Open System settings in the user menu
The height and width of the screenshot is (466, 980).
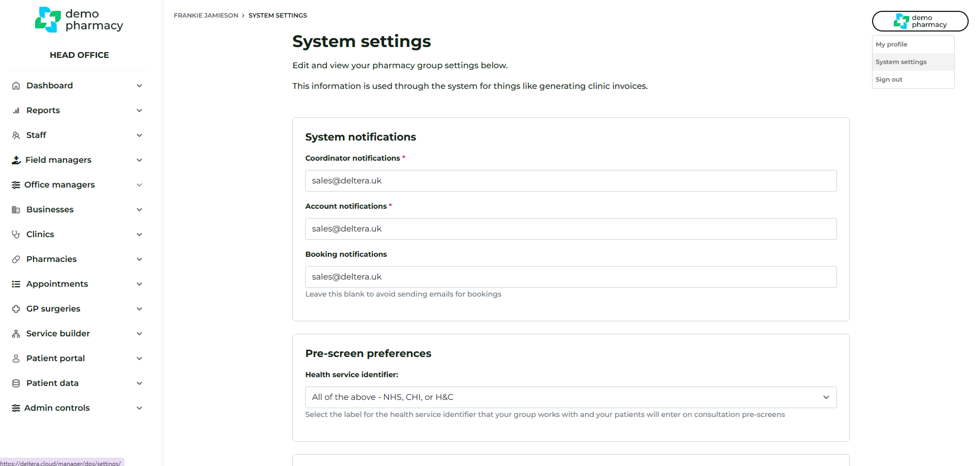pos(901,62)
